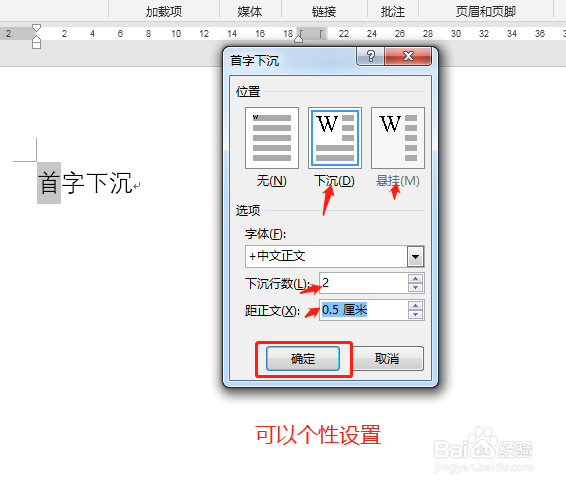This screenshot has height=487, width=566.
Task: Increase 距正文 distance with up arrow
Action: (415, 305)
